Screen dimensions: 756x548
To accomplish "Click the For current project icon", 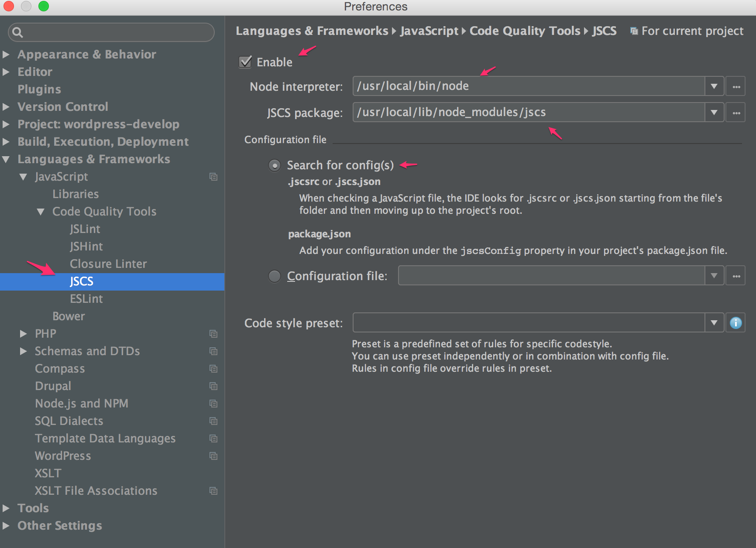I will click(x=634, y=31).
